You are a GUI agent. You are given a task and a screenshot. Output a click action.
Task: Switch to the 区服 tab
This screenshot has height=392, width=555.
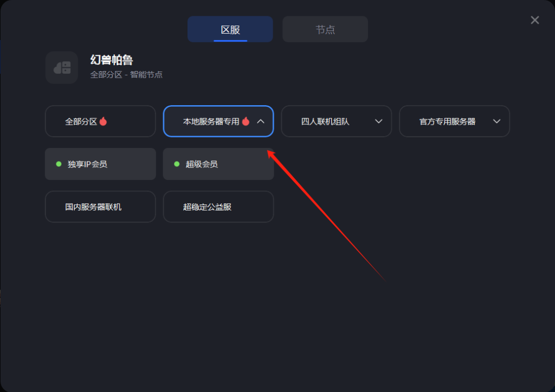(230, 29)
